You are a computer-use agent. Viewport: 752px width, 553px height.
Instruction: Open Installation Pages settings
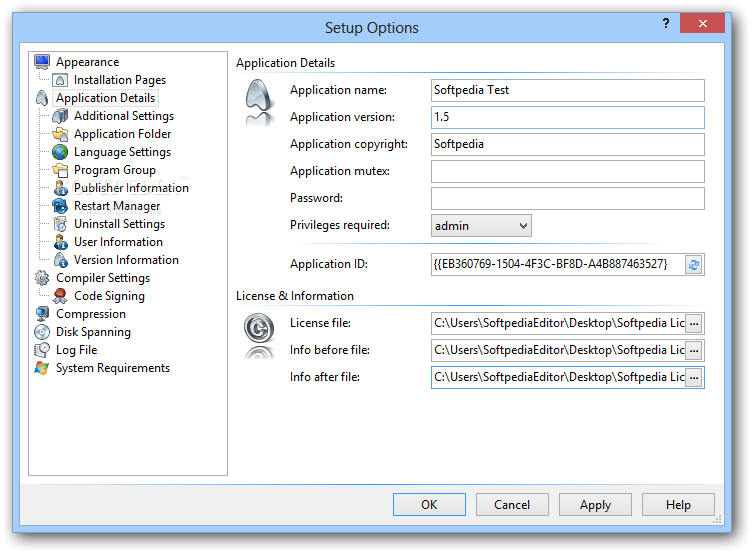click(x=120, y=80)
